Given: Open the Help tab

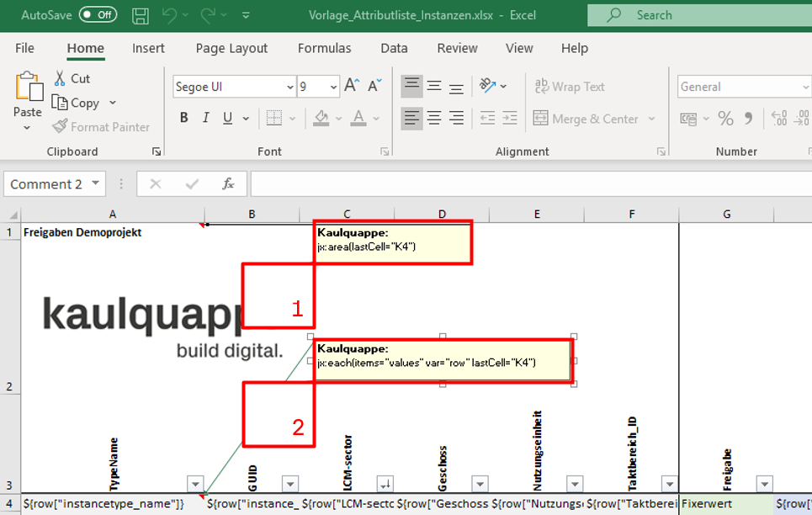Looking at the screenshot, I should click(575, 48).
